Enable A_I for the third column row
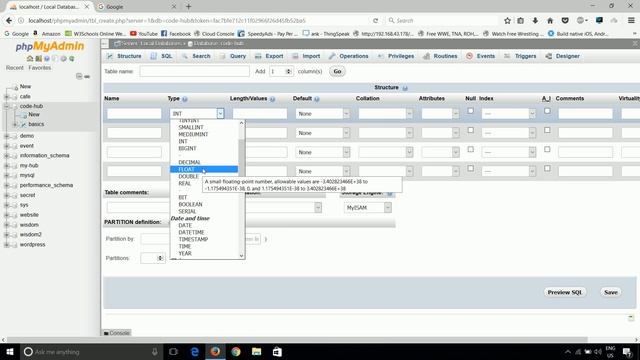Image resolution: width=640 pixels, height=360 pixels. [547, 149]
